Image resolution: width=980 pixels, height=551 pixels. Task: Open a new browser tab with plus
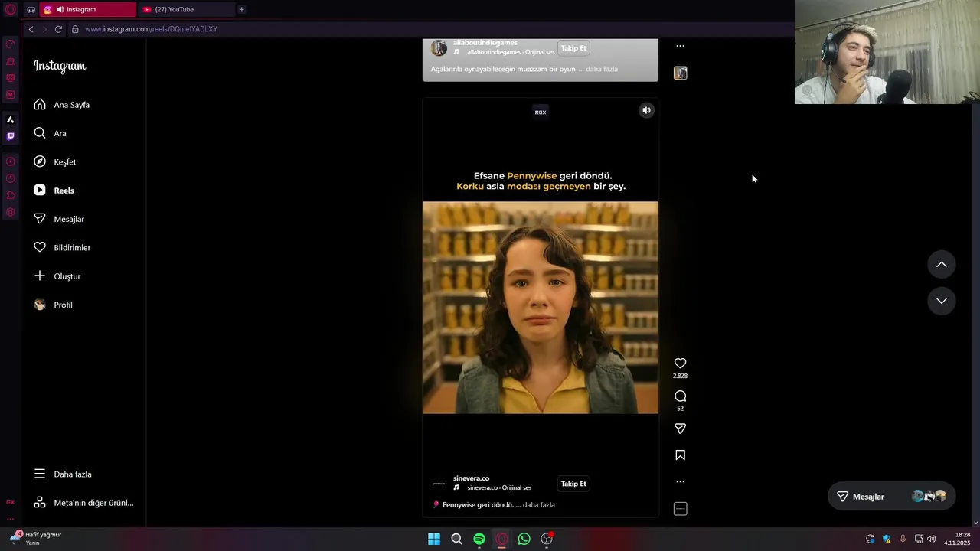[241, 9]
